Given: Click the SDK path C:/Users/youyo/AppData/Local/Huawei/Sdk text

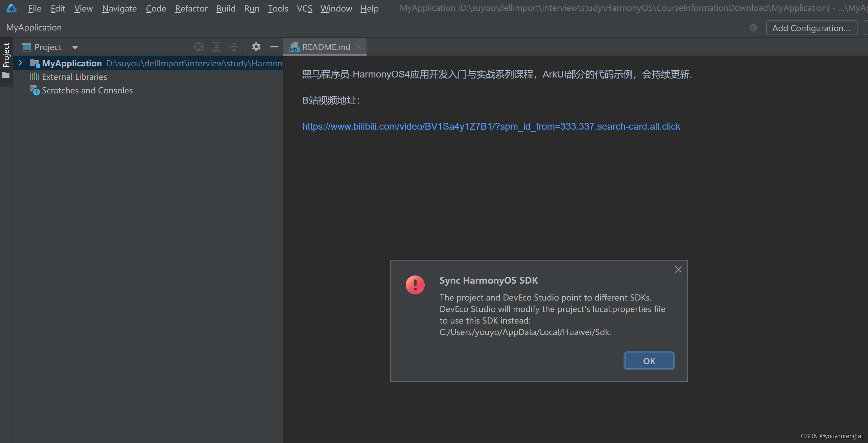Looking at the screenshot, I should point(525,332).
